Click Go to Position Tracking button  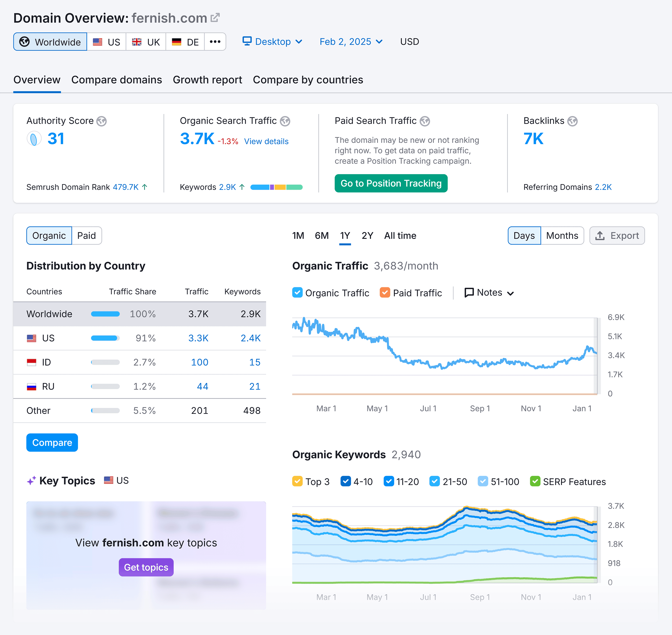[x=391, y=183]
